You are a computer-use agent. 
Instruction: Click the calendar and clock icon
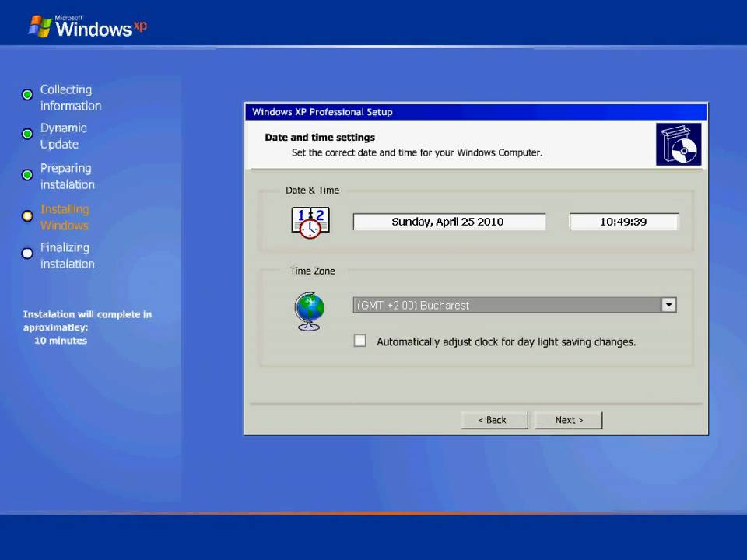coord(310,222)
